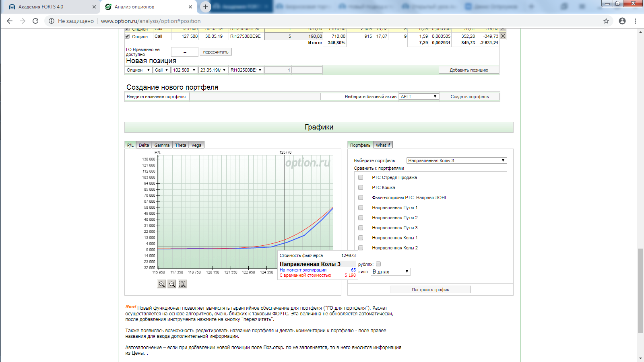Bookmark this page with star icon
The image size is (644, 362).
pyautogui.click(x=606, y=21)
